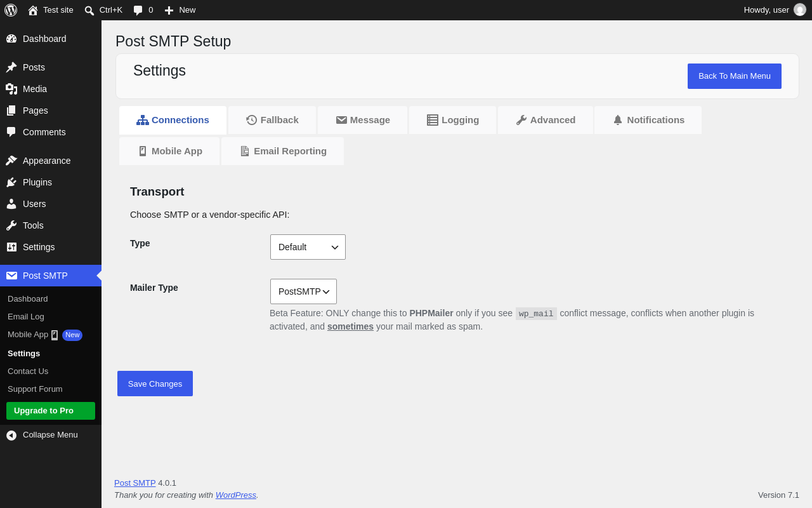Click the WordPress logo icon
The width and height of the screenshot is (812, 508).
pyautogui.click(x=11, y=10)
